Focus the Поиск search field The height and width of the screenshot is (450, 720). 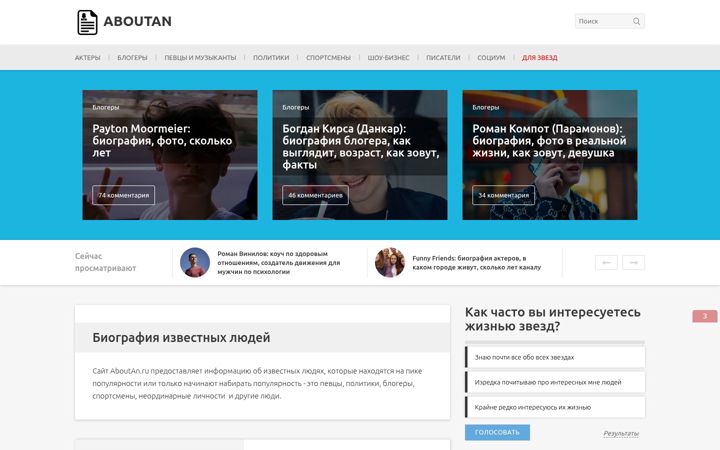pos(610,21)
